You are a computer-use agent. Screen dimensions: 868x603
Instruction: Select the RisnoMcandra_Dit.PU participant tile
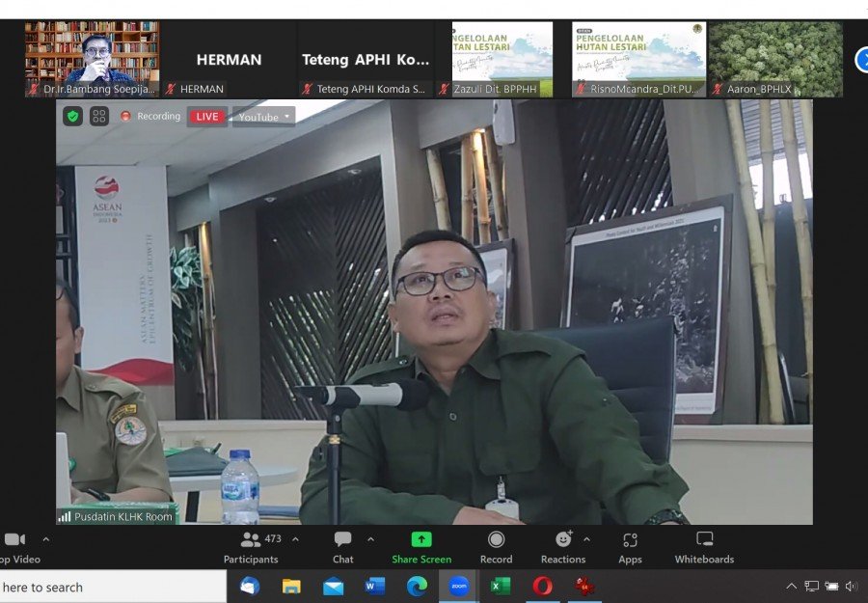pyautogui.click(x=638, y=59)
